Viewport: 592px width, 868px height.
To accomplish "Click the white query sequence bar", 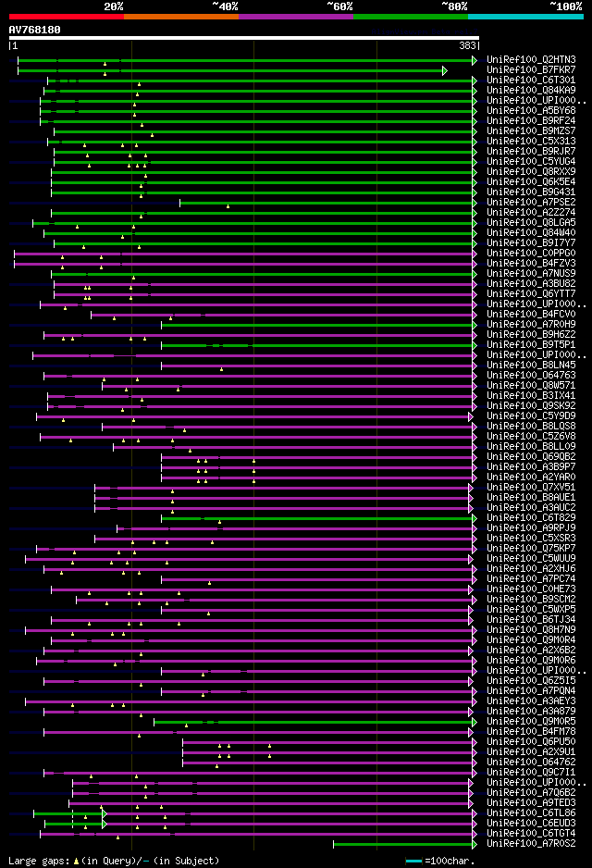I will [244, 38].
